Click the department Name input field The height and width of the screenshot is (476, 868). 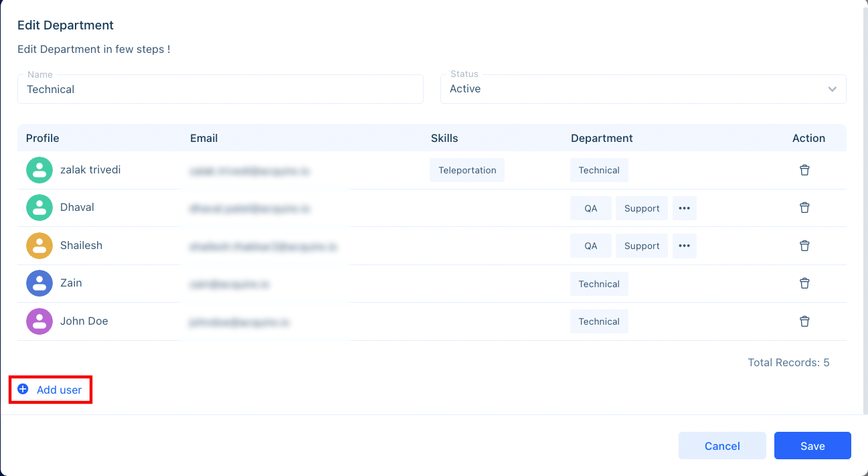220,89
